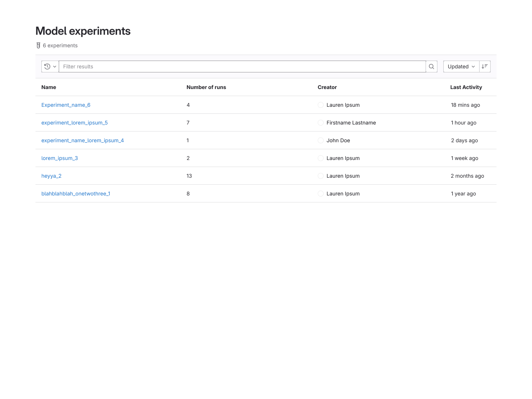Click run count 7 for experiment_lorem_ipsum_5

tap(188, 123)
